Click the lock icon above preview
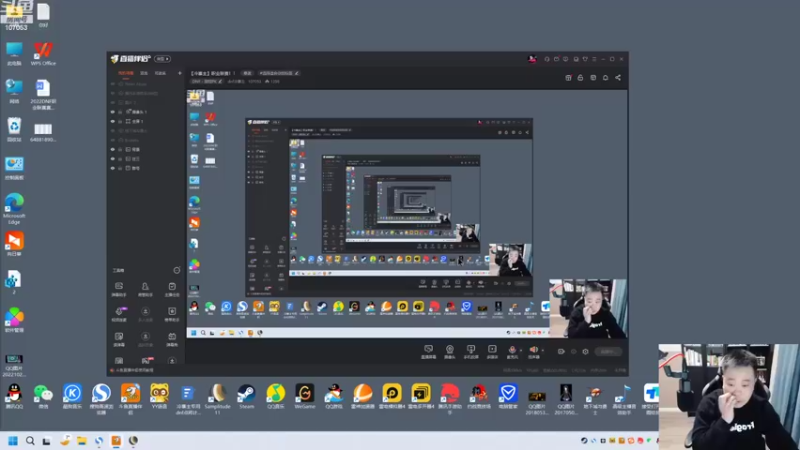Image resolution: width=800 pixels, height=450 pixels. [x=581, y=78]
